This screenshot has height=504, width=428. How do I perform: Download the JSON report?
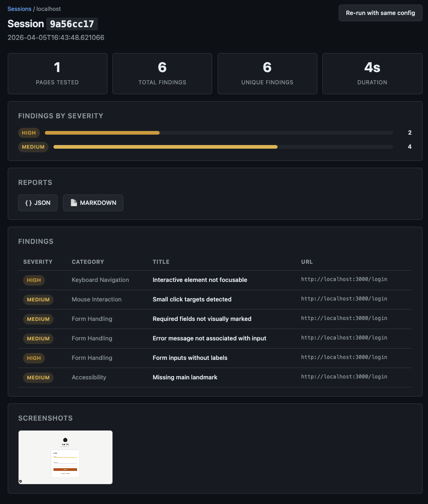coord(38,203)
